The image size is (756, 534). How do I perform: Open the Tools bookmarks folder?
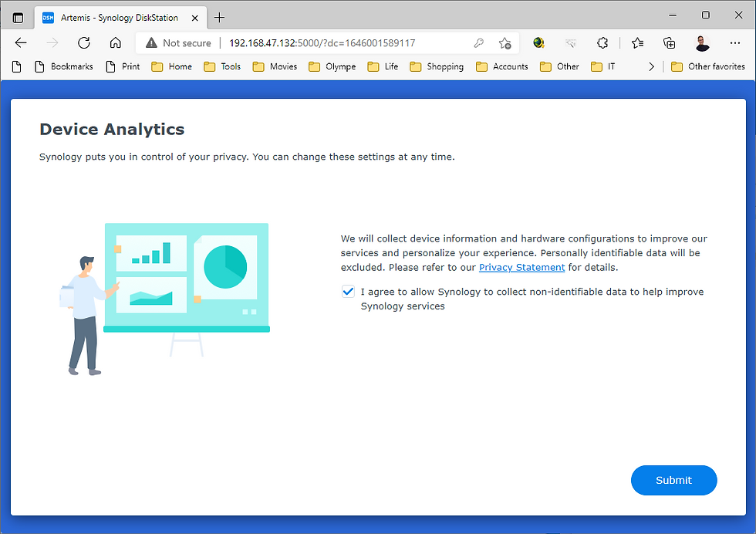click(222, 66)
